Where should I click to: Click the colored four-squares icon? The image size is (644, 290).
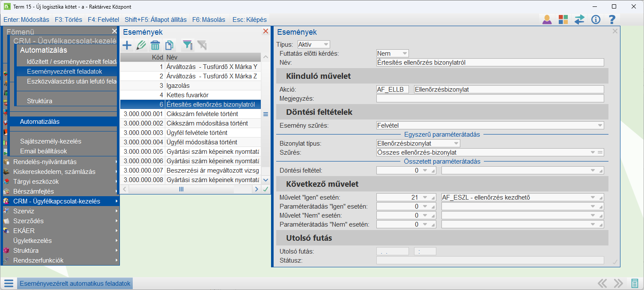click(x=563, y=19)
